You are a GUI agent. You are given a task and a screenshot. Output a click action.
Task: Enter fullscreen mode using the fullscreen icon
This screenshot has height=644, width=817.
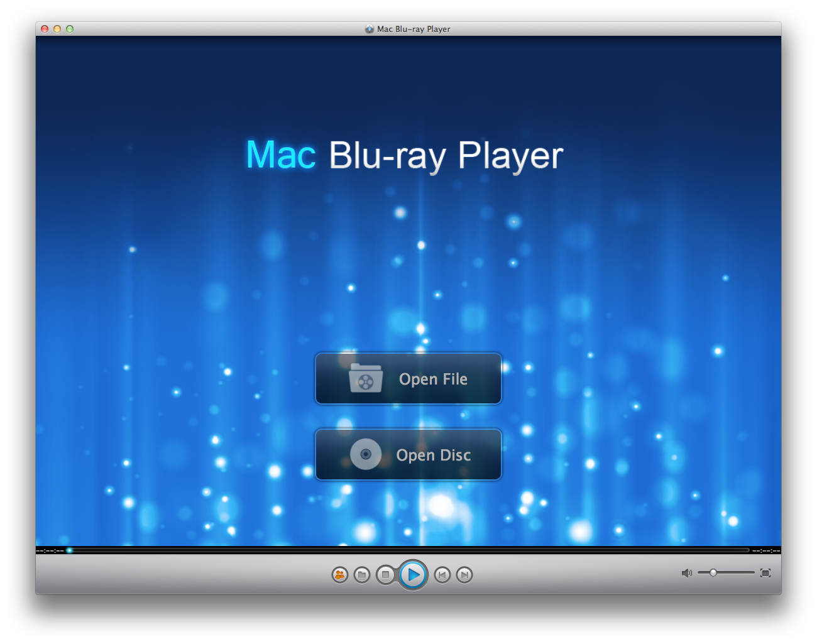click(765, 573)
